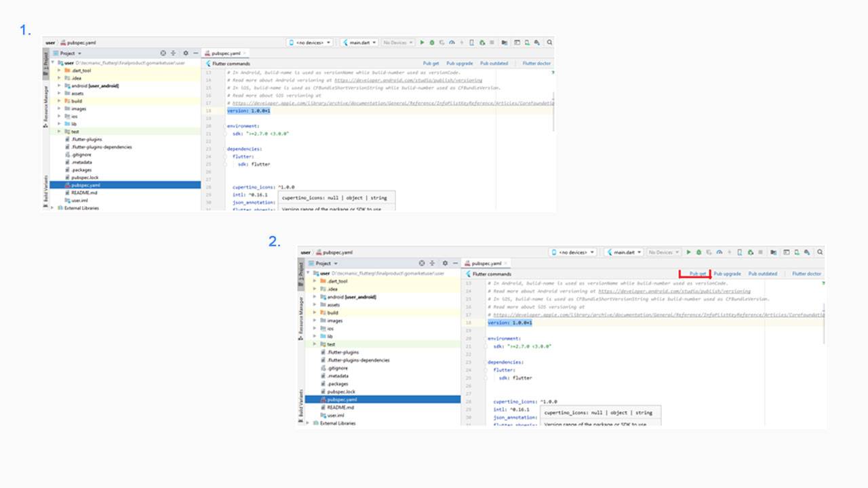Hide the Project panel via minimize icon in screenshot 1
The width and height of the screenshot is (868, 488).
tap(196, 53)
